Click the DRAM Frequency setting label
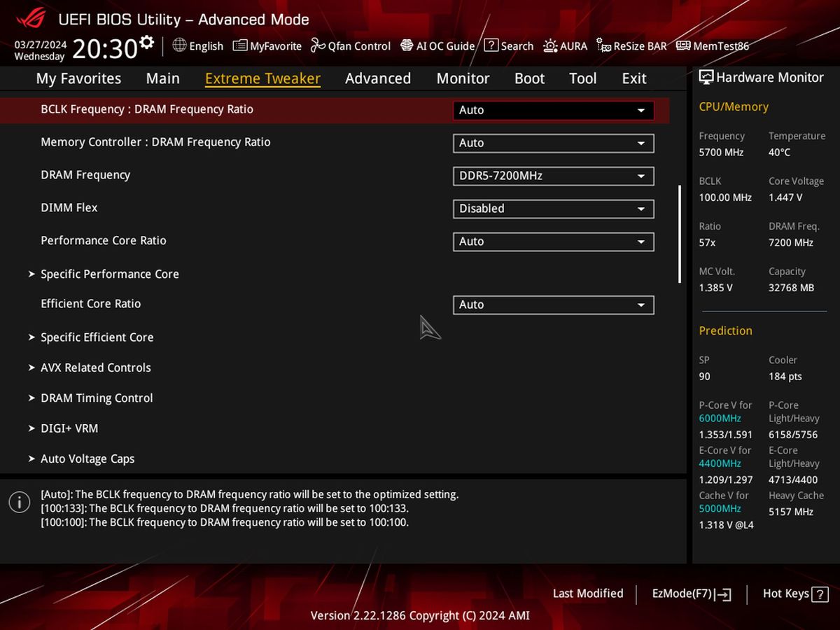Image resolution: width=840 pixels, height=630 pixels. pos(85,175)
